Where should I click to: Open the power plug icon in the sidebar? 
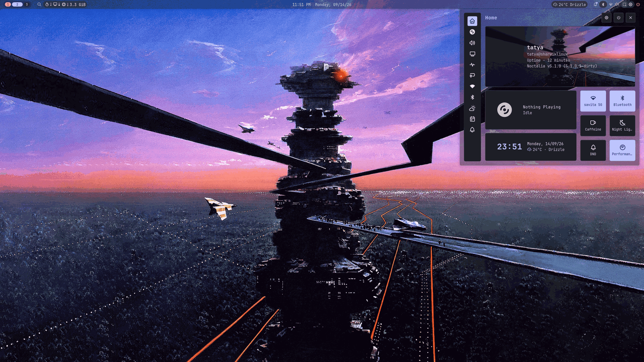pyautogui.click(x=472, y=75)
